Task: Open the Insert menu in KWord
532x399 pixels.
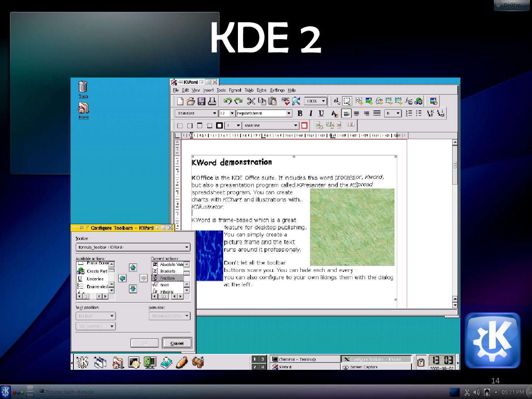Action: [x=208, y=90]
